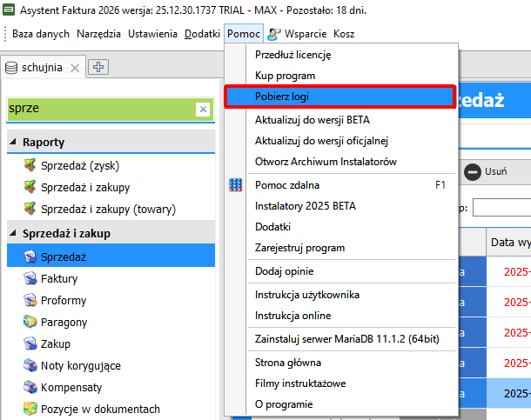Close the schujnia database tab

[75, 68]
